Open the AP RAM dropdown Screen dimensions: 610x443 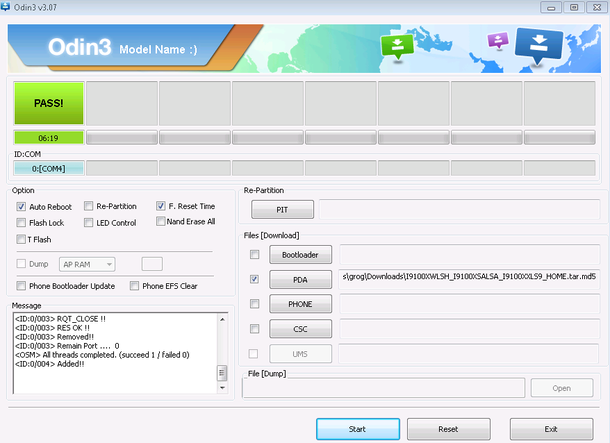pyautogui.click(x=88, y=264)
